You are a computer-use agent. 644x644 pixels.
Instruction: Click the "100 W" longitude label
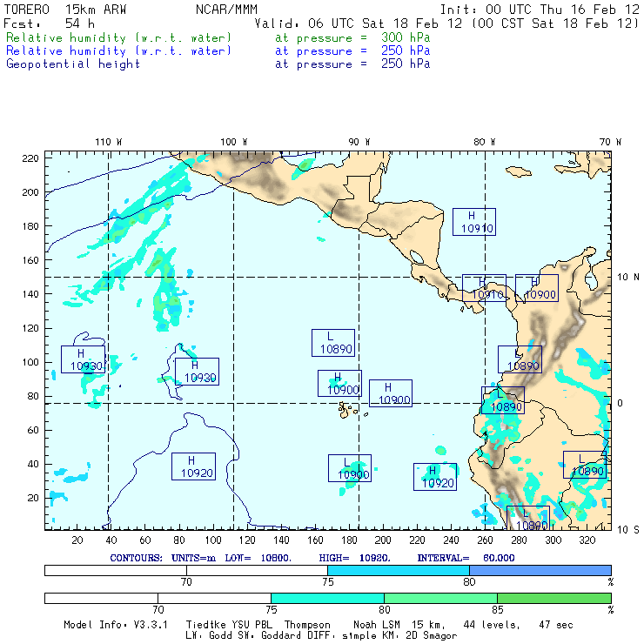[x=234, y=142]
